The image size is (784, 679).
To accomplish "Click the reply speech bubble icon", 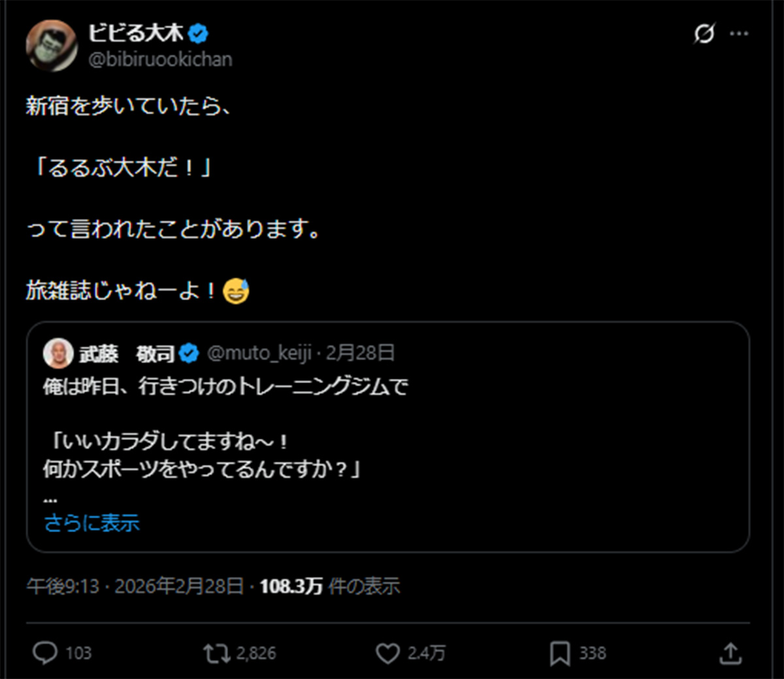I will tap(45, 652).
